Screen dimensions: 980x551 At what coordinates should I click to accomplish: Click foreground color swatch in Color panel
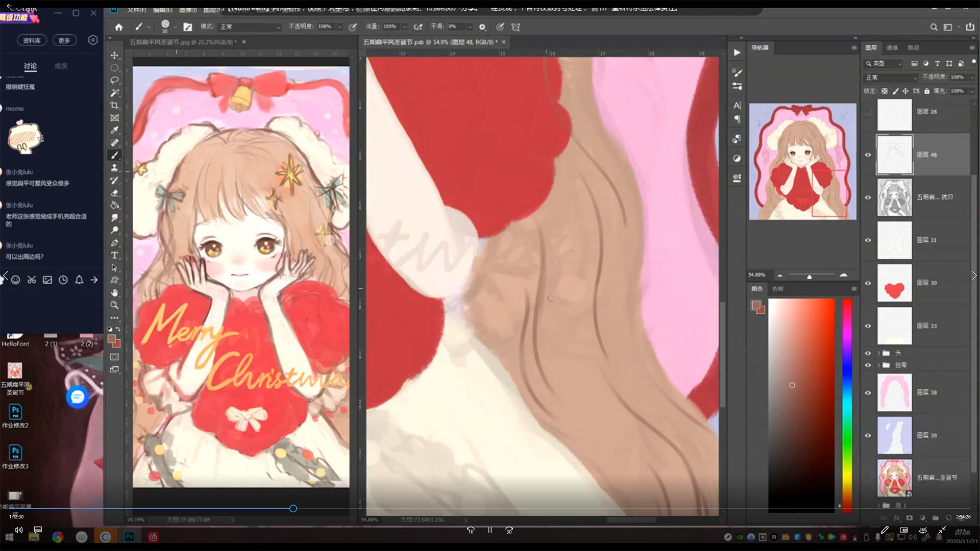click(755, 305)
